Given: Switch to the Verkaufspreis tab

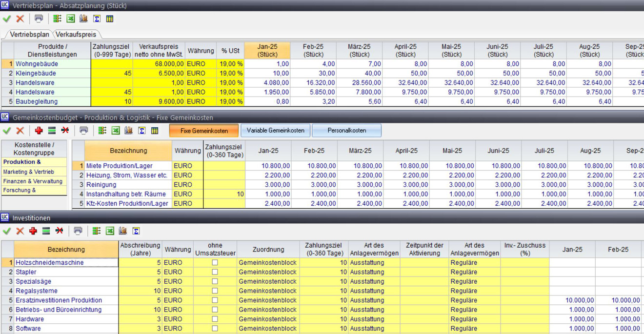Looking at the screenshot, I should point(76,35).
